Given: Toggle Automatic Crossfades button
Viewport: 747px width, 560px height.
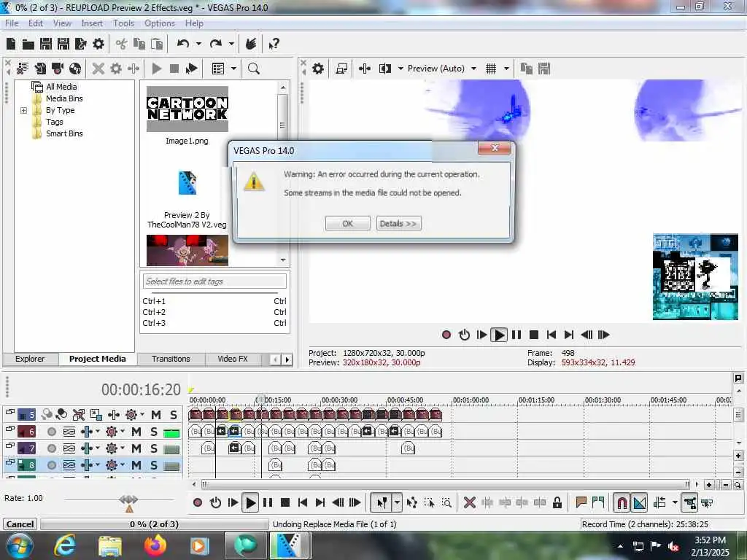Looking at the screenshot, I should [639, 502].
